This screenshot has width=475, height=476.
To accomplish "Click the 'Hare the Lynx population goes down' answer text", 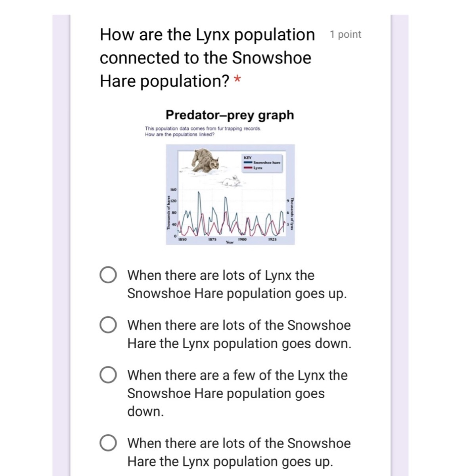I will click(x=239, y=344).
